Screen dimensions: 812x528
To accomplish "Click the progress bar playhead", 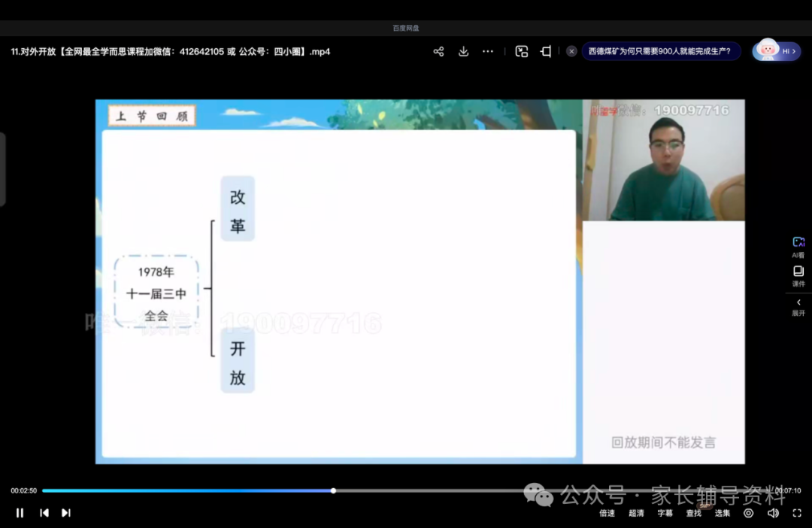I will (334, 490).
